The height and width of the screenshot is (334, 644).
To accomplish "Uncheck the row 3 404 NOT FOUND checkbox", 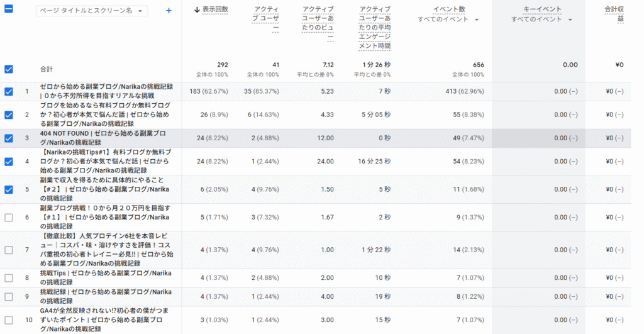I will [x=8, y=138].
